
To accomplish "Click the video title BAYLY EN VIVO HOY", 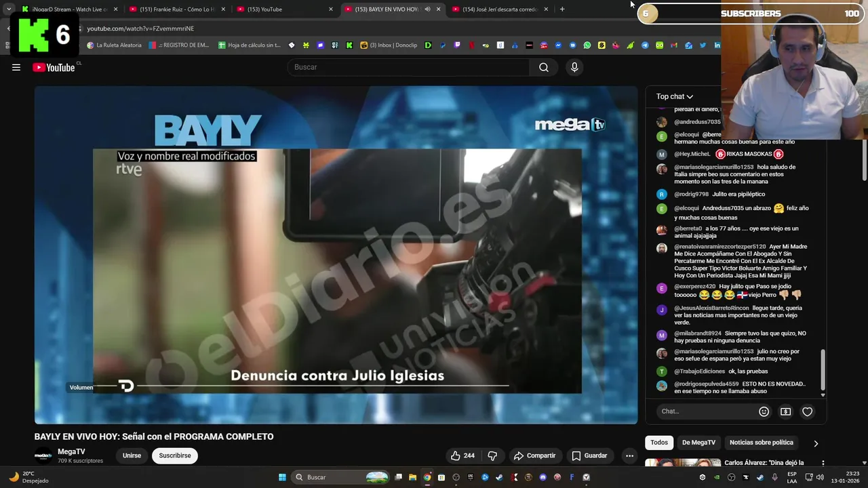I will [x=154, y=436].
